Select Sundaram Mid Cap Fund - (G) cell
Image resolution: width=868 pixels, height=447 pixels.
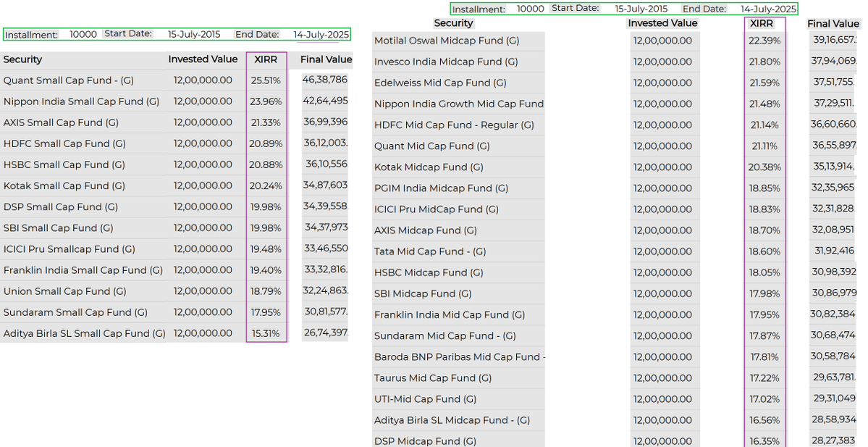coord(445,335)
